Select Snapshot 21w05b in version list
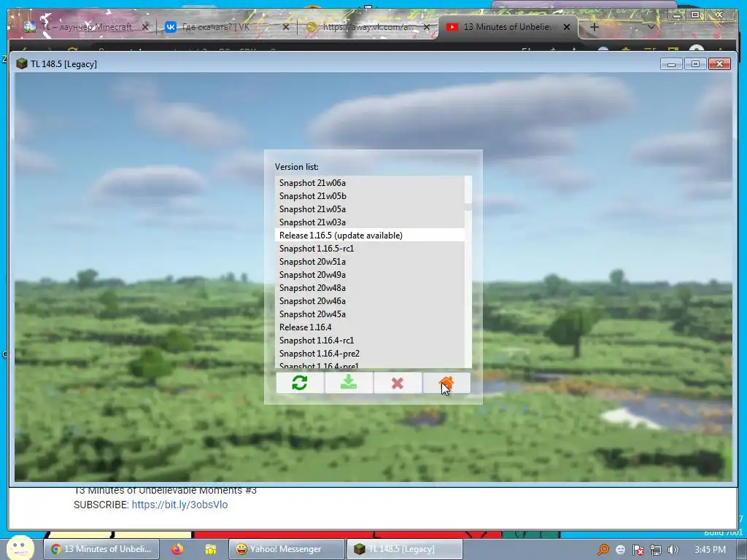 pyautogui.click(x=369, y=196)
